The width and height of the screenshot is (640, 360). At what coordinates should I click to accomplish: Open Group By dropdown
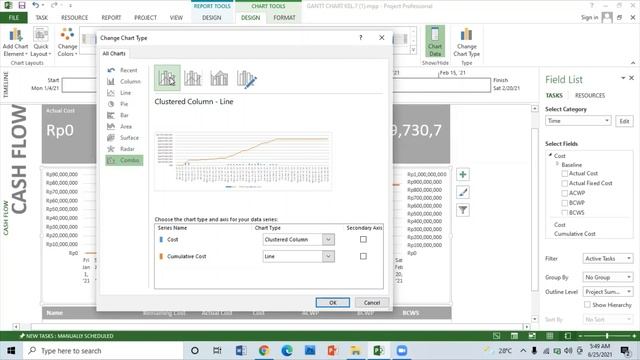608,278
